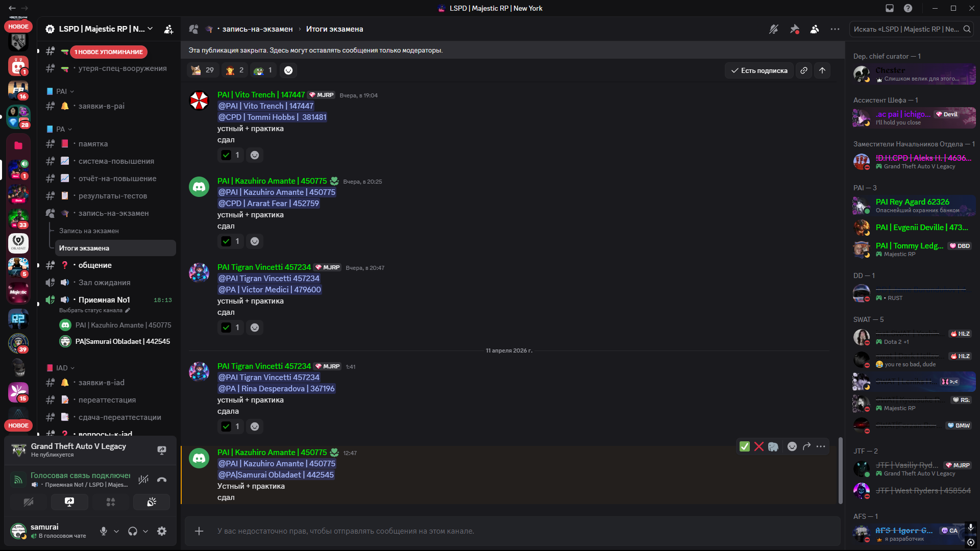Toggle microphone mute button
The height and width of the screenshot is (551, 980).
click(104, 531)
